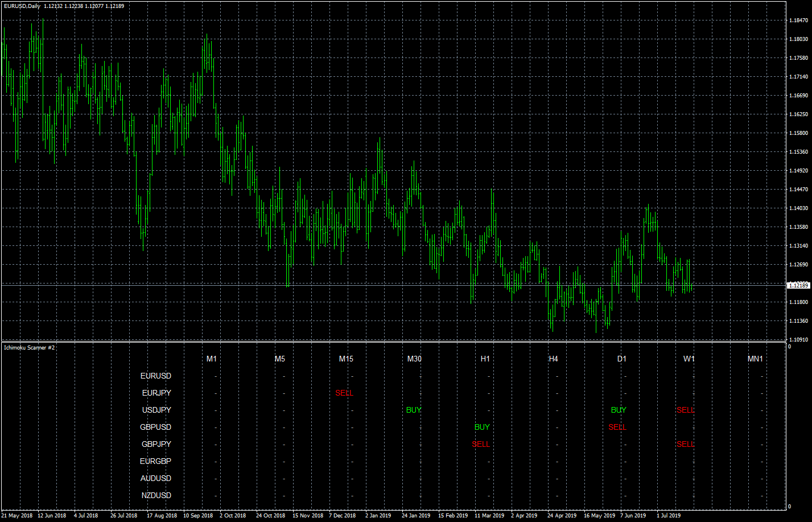Click the 11 Mar 2019 date label
Image resolution: width=812 pixels, height=522 pixels.
click(x=489, y=516)
